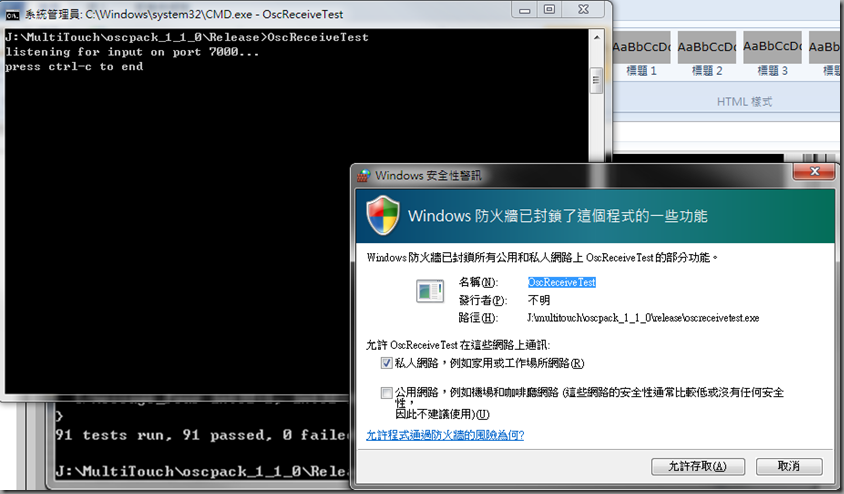Click the HTML 樣式 group label
The width and height of the screenshot is (844, 494).
744,102
